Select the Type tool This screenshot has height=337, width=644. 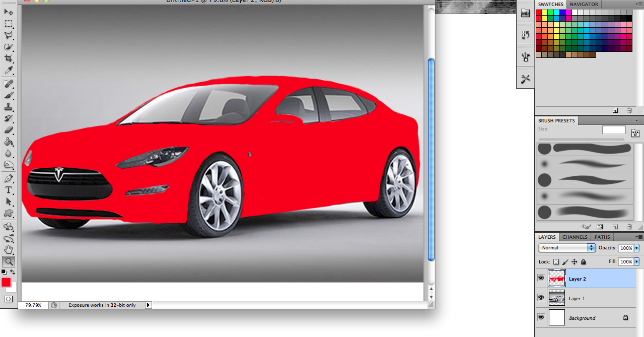(9, 190)
